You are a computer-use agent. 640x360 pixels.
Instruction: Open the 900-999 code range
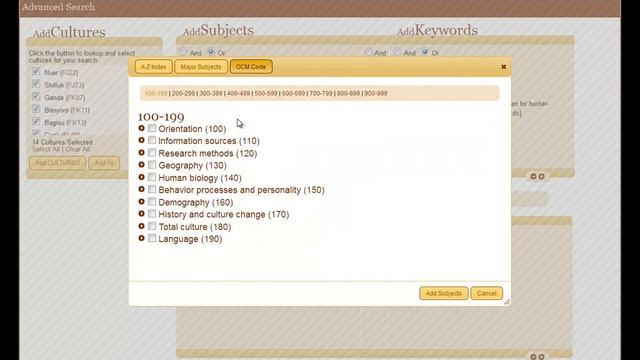coord(376,93)
